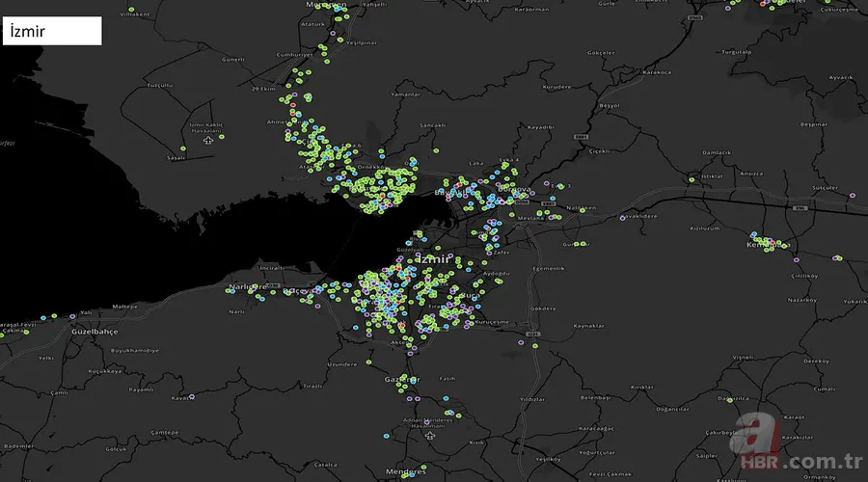Click the Büyükhamidiye village label
The width and height of the screenshot is (868, 482).
tap(134, 350)
